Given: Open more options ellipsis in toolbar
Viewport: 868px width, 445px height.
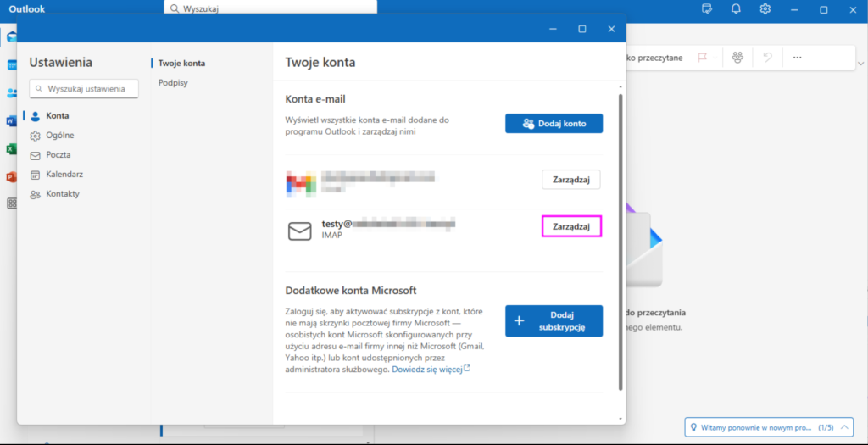Looking at the screenshot, I should 797,58.
